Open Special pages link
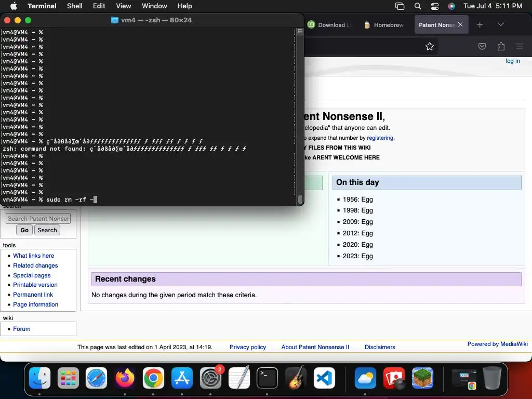 [32, 275]
